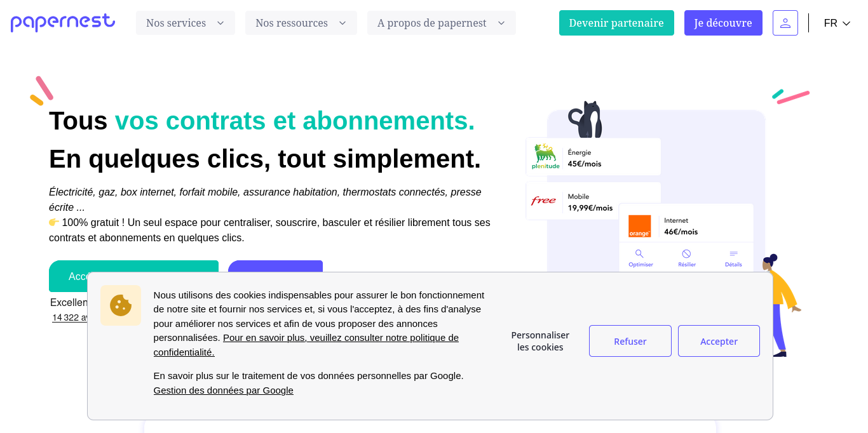Open the Détails lines icon
This screenshot has width=868, height=433.
[x=733, y=253]
